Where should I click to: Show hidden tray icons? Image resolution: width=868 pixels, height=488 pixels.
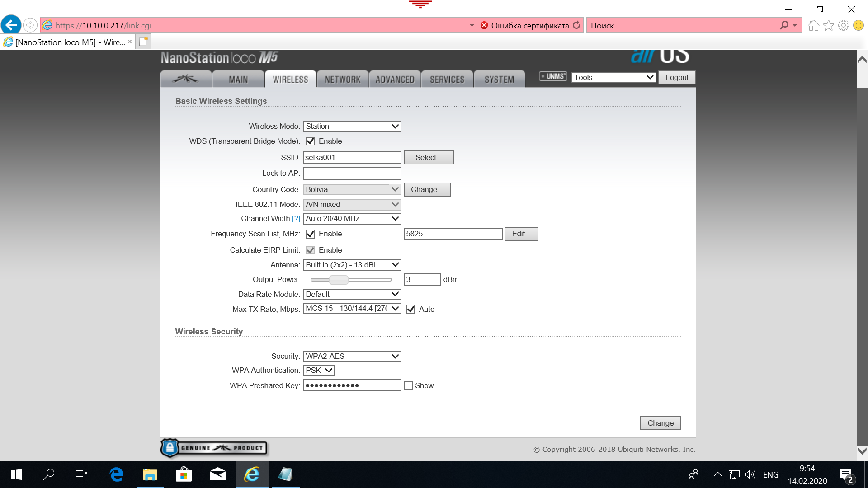click(x=717, y=474)
